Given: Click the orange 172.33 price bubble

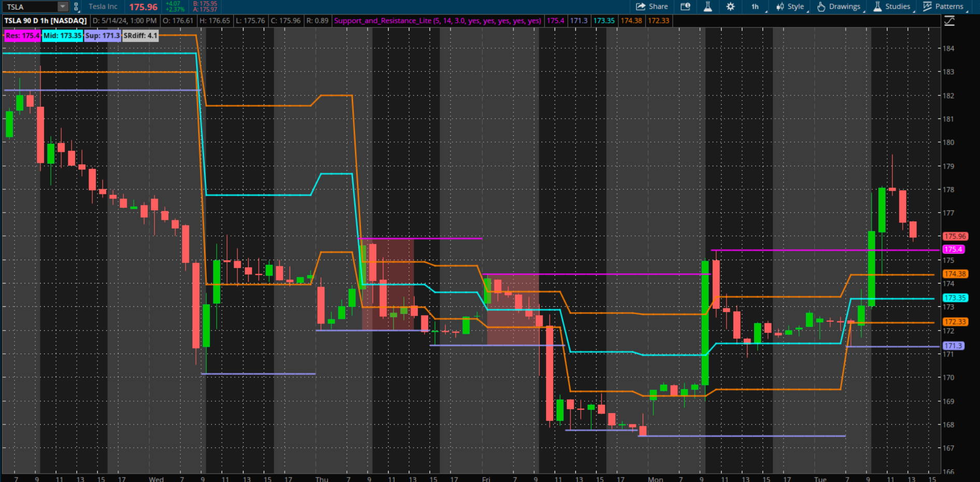Looking at the screenshot, I should point(955,322).
